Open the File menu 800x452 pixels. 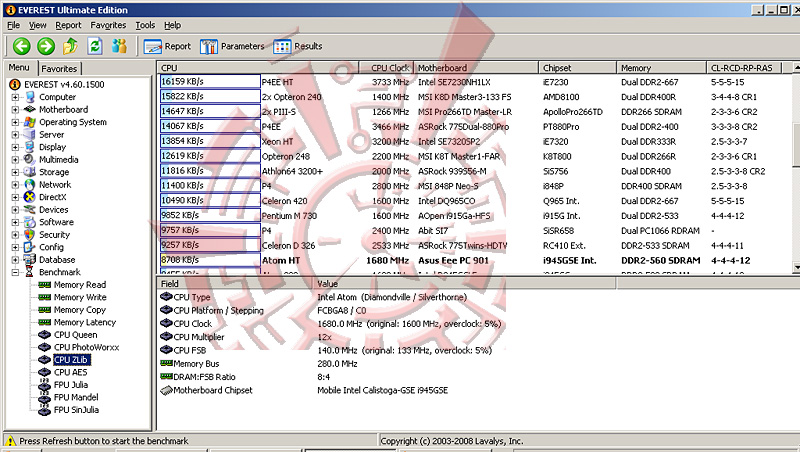[14, 25]
